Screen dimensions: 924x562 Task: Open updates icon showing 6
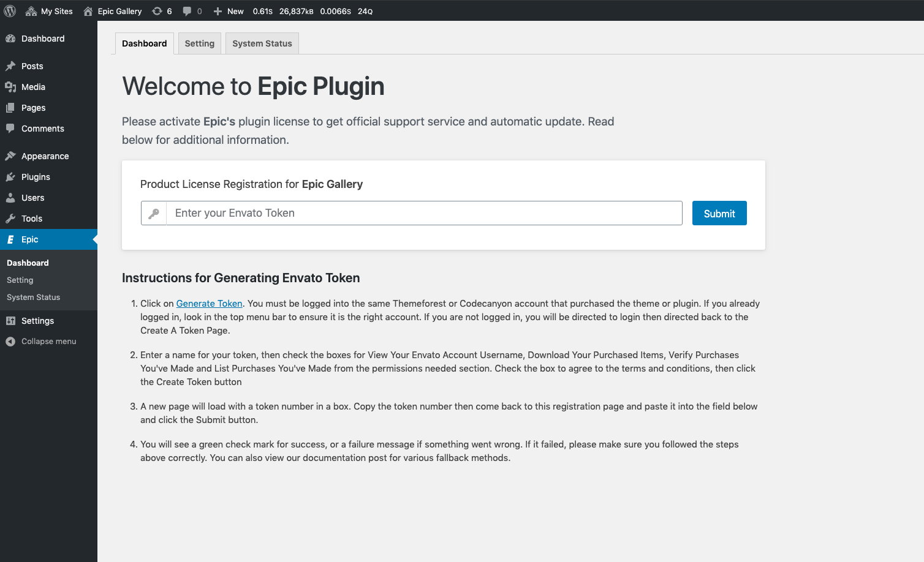157,11
